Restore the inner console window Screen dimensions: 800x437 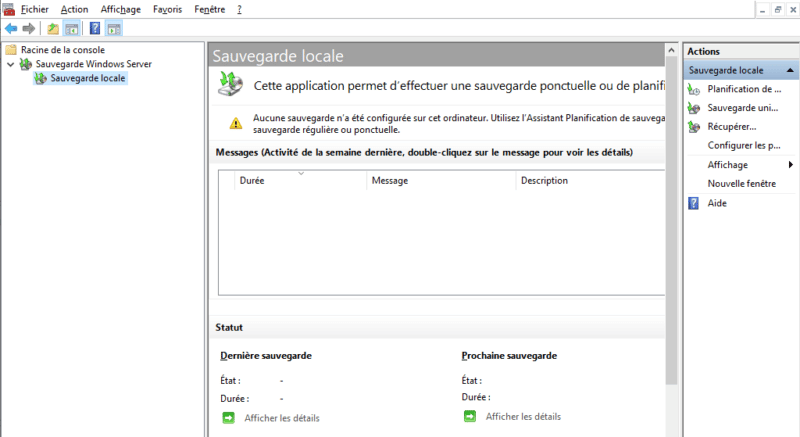(778, 10)
